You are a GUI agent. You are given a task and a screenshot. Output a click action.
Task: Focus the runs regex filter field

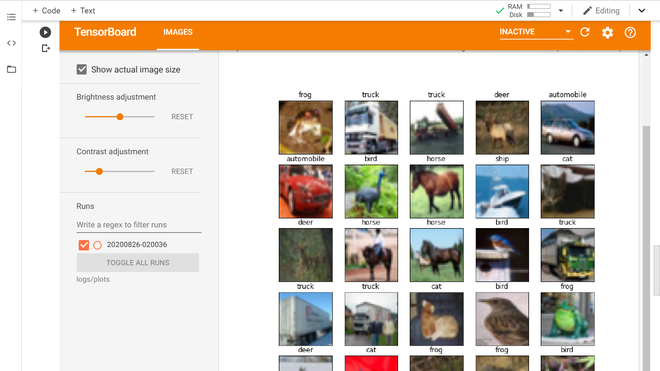138,225
